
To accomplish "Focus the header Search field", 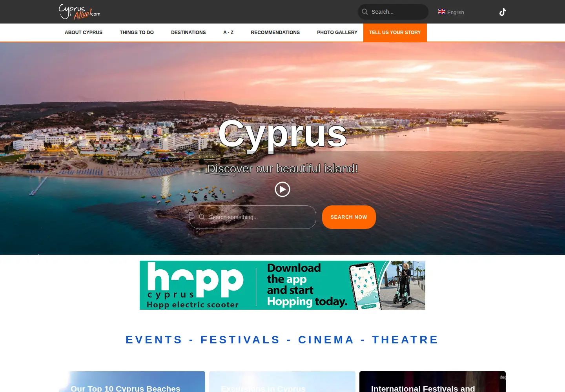I will point(393,12).
